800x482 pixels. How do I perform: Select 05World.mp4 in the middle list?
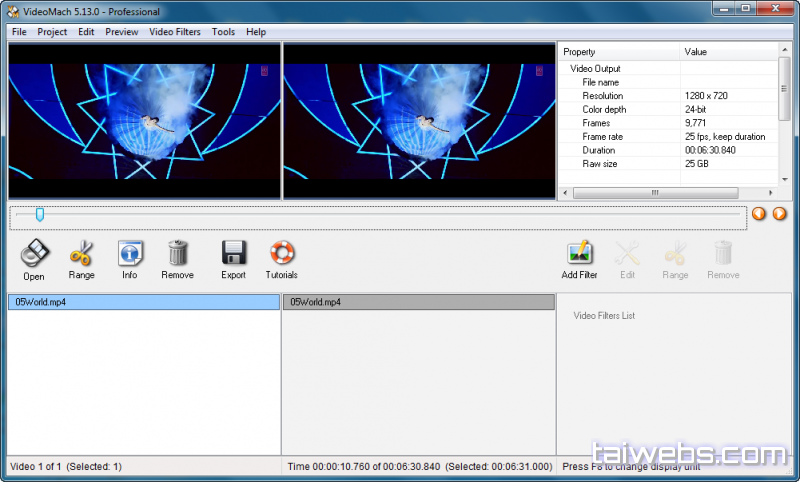point(418,302)
